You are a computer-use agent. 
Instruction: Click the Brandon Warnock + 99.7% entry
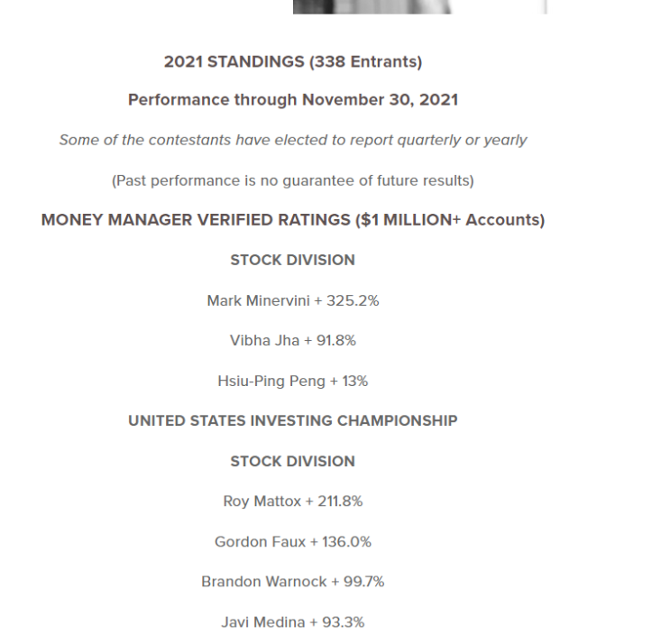[293, 582]
